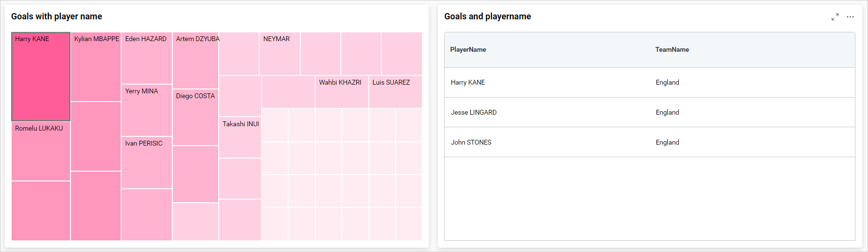Click the Takashi INUI tile
Screen dimensions: 868x252
pos(240,137)
